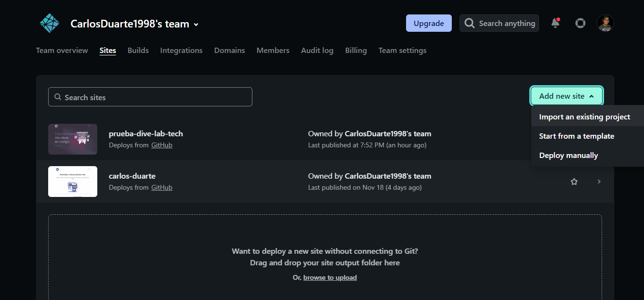644x300 pixels.
Task: Open Team settings tab
Action: tap(403, 50)
